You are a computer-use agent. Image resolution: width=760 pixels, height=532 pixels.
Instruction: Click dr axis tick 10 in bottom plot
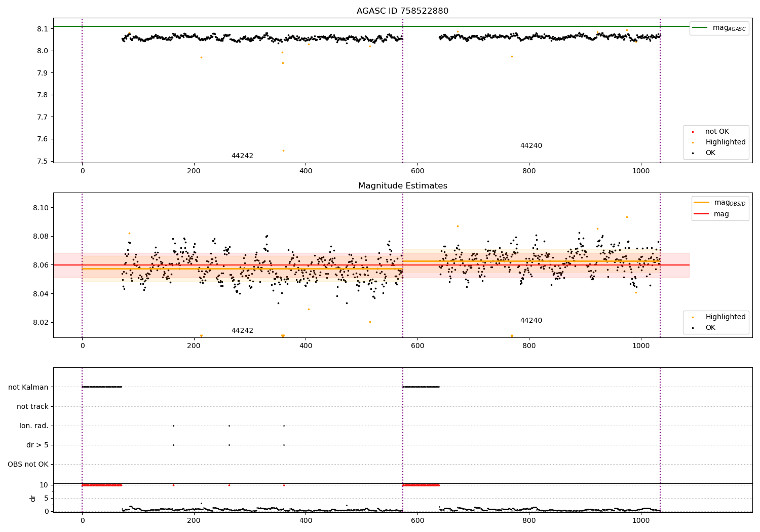click(x=44, y=485)
